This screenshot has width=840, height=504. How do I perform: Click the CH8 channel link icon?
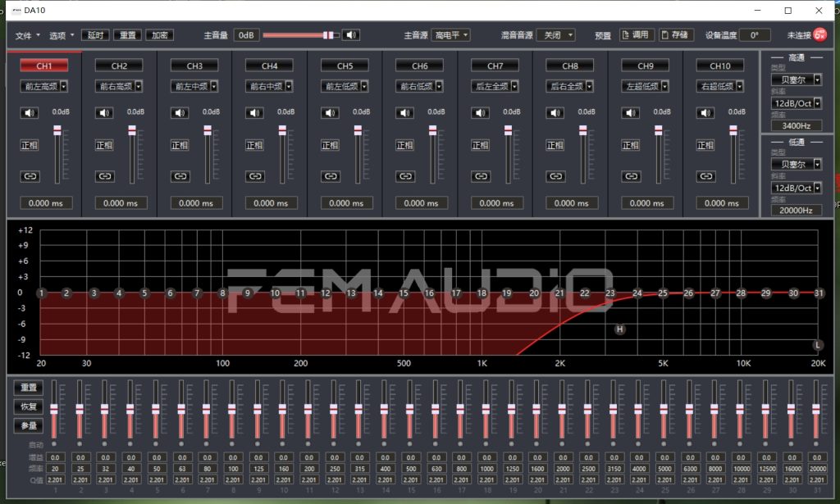557,176
